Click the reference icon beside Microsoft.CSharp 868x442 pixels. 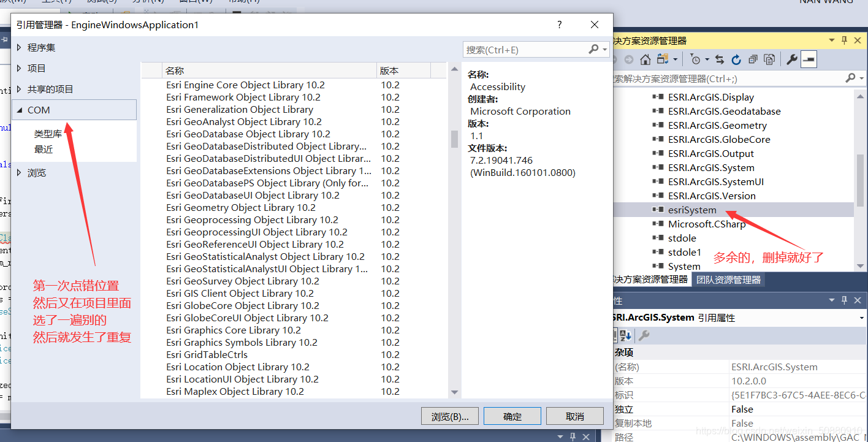(658, 224)
